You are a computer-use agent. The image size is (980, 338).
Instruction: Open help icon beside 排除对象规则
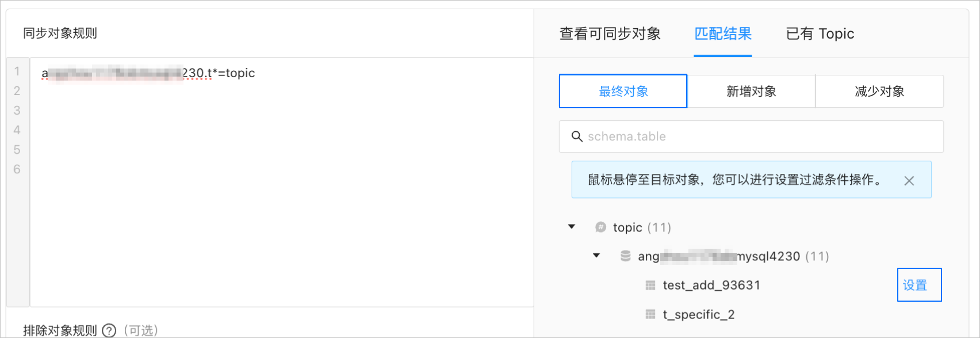[109, 331]
